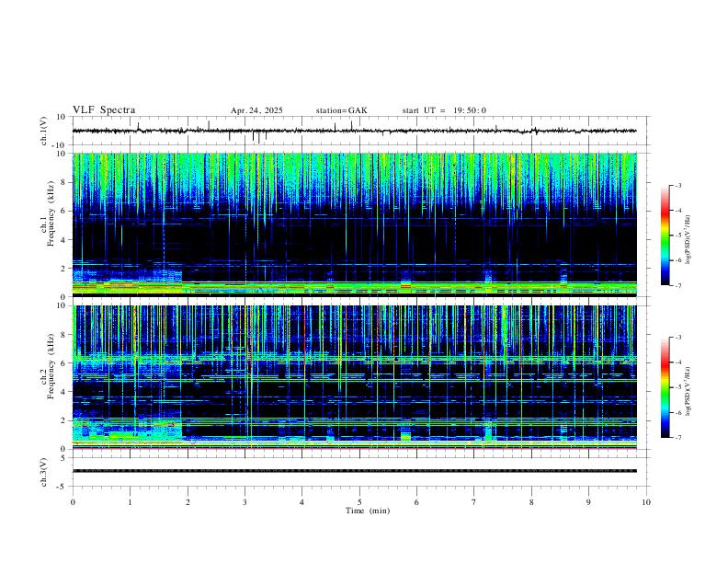Click the "6" tick on ch.2 frequency axis
This screenshot has width=728, height=563.
pyautogui.click(x=63, y=363)
